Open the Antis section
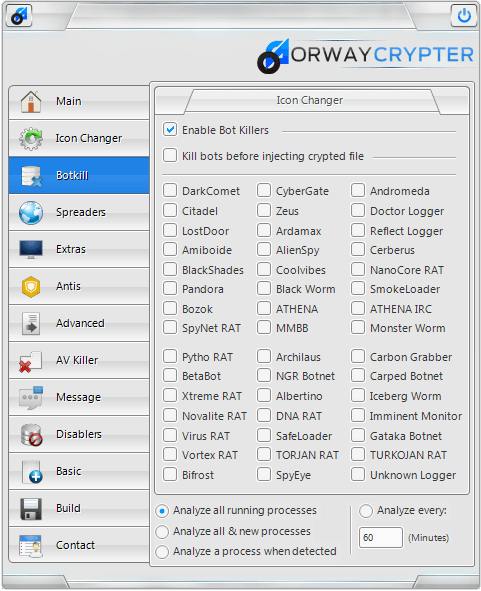The image size is (481, 591). (79, 286)
